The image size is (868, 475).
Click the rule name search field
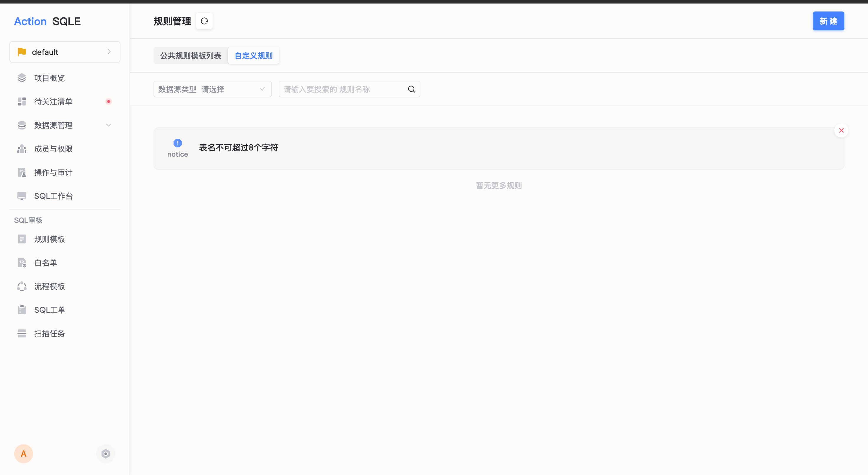(344, 89)
